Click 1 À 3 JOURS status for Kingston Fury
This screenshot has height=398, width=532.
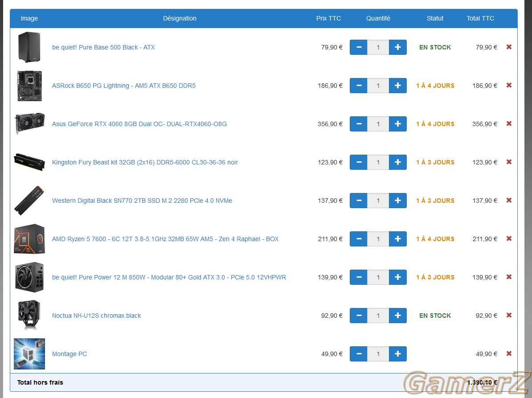(x=435, y=162)
